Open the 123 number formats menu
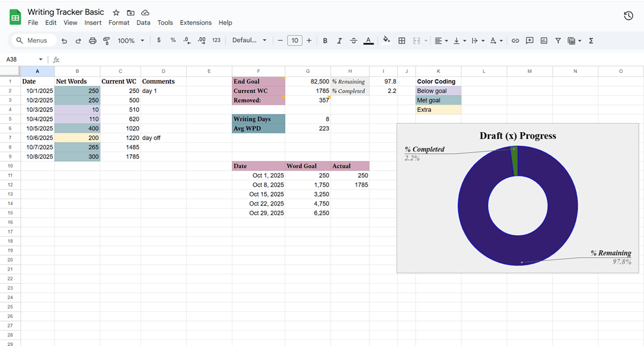This screenshot has width=644, height=346. [216, 40]
